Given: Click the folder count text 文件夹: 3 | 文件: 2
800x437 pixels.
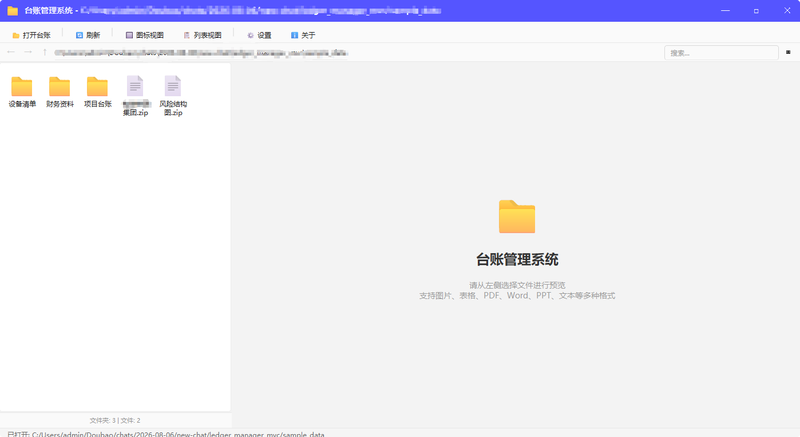Looking at the screenshot, I should (x=115, y=421).
